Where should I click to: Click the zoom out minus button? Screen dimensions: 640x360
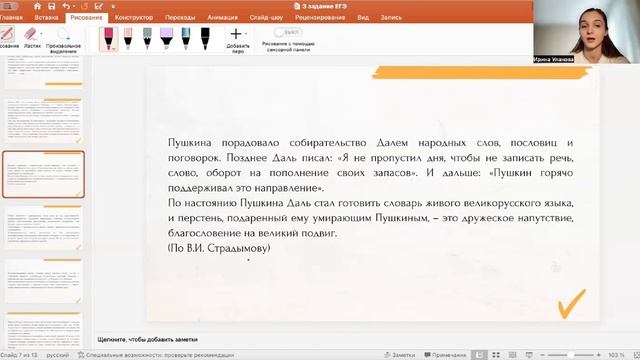(542, 355)
